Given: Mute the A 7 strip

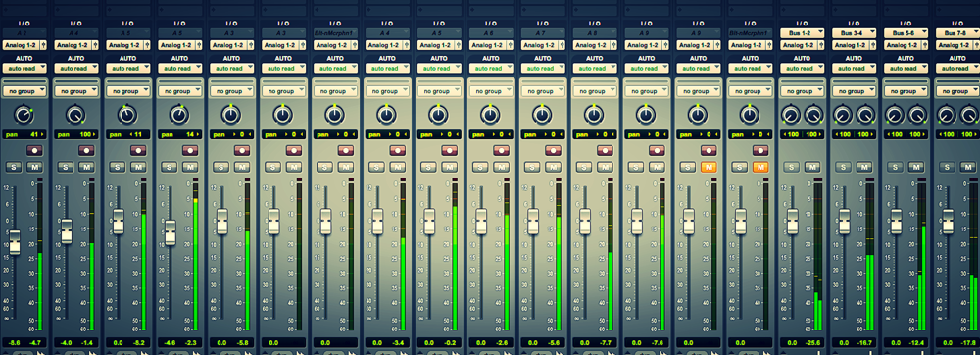Looking at the screenshot, I should pos(553,167).
